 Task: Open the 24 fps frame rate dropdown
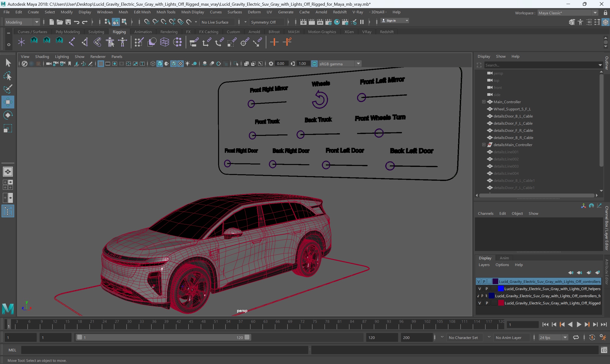click(553, 338)
